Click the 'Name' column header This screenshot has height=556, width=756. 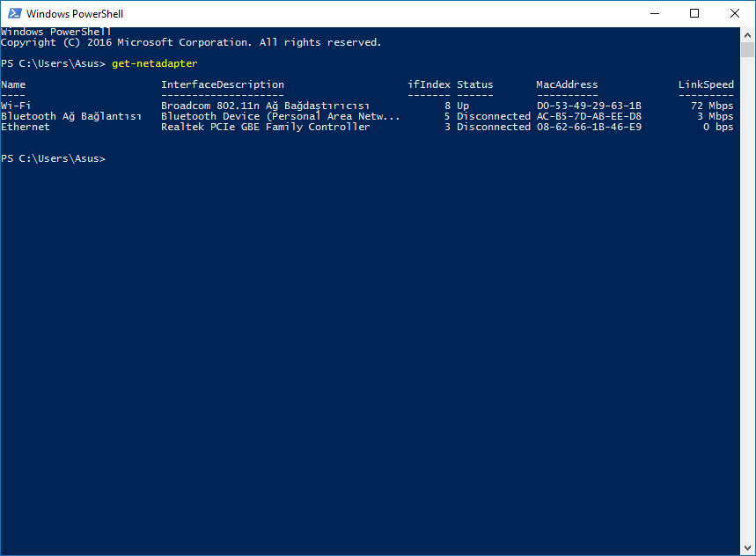pos(13,84)
